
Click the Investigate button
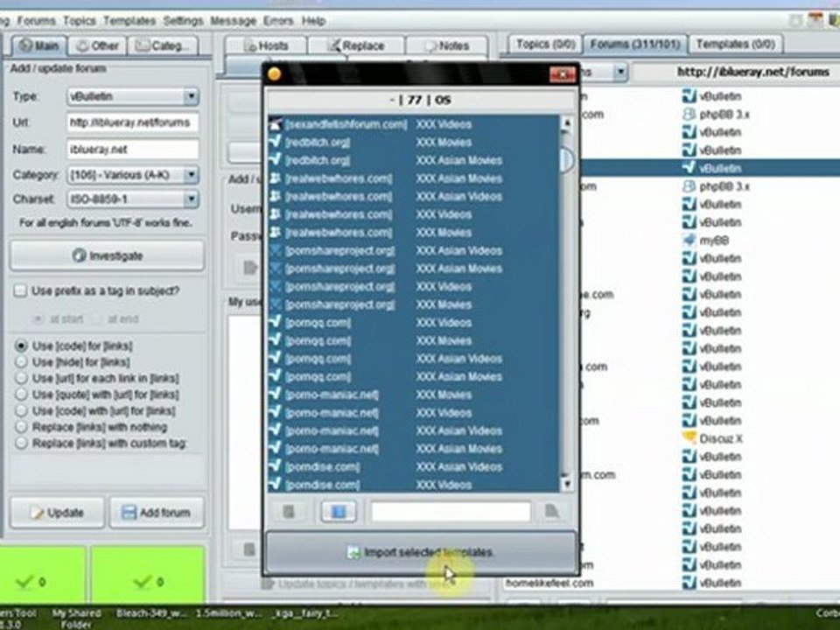tap(107, 255)
